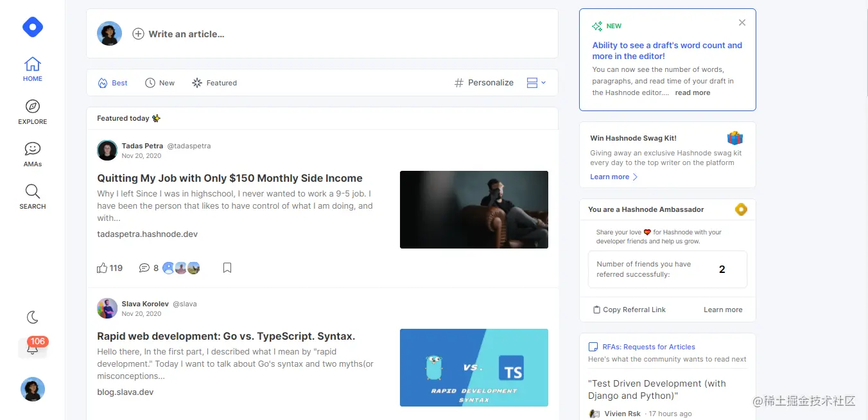Screen dimensions: 868x420
Task: Open Test Driven Development request
Action: (x=657, y=389)
